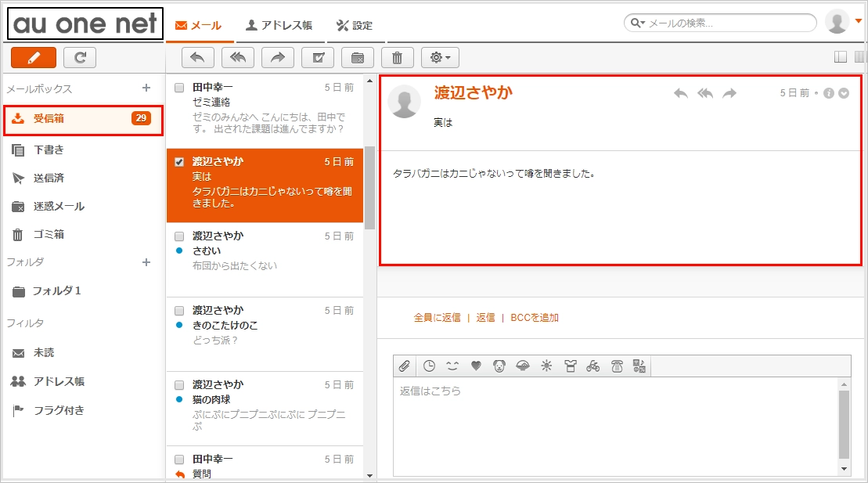This screenshot has height=483, width=868.
Task: Click the Forward arrow icon in the toolbar
Action: (x=277, y=56)
